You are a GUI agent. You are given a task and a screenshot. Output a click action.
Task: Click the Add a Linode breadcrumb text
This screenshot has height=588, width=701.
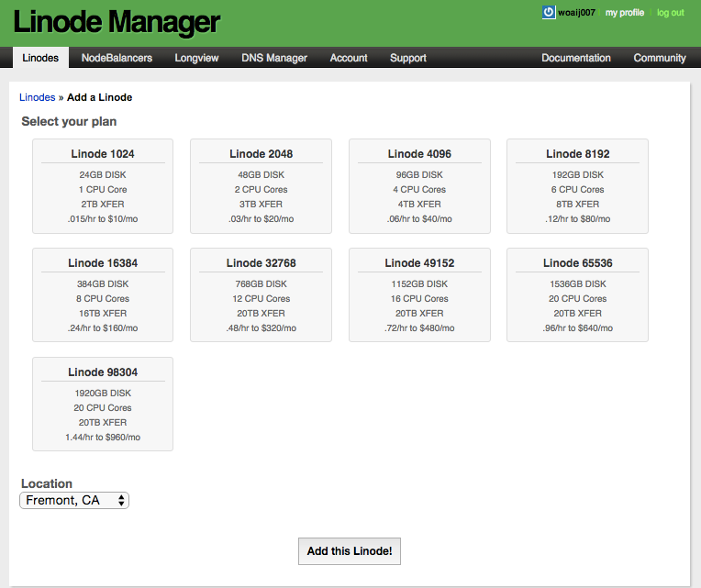click(100, 97)
